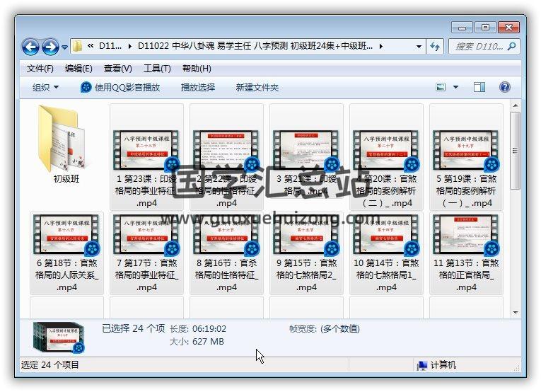Click 使用QQ影音播放 text in the toolbar
Image resolution: width=541 pixels, height=392 pixels.
click(127, 87)
